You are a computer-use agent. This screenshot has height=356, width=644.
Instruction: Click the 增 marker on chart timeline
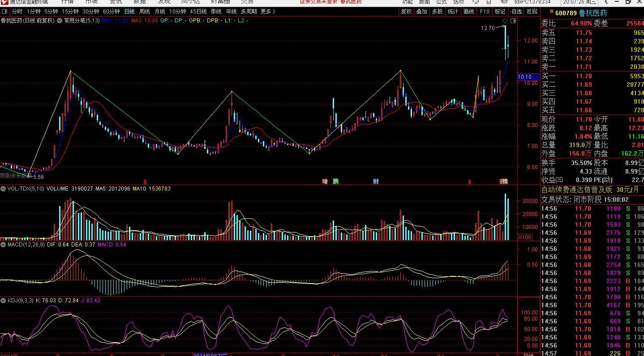pyautogui.click(x=325, y=181)
